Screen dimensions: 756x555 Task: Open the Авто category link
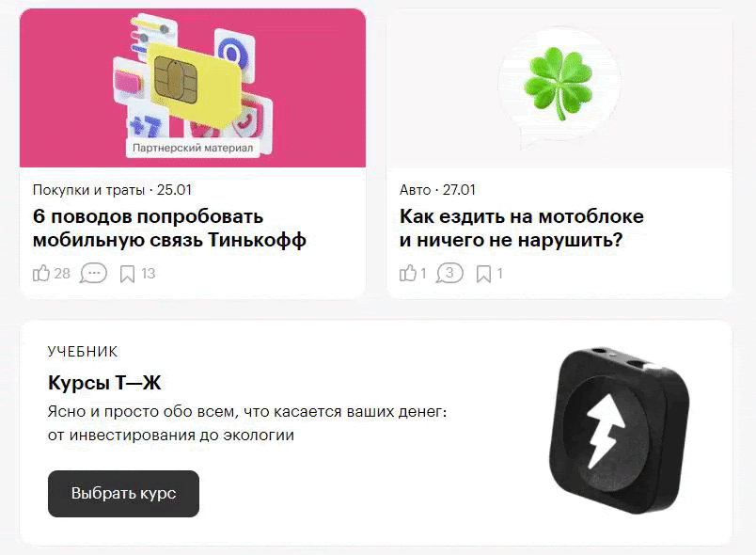(415, 190)
